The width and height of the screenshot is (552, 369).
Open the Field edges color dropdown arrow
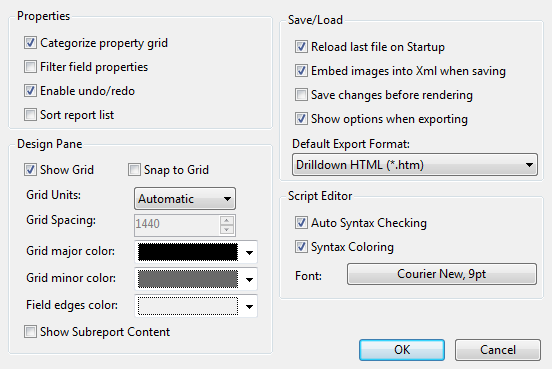tap(249, 306)
